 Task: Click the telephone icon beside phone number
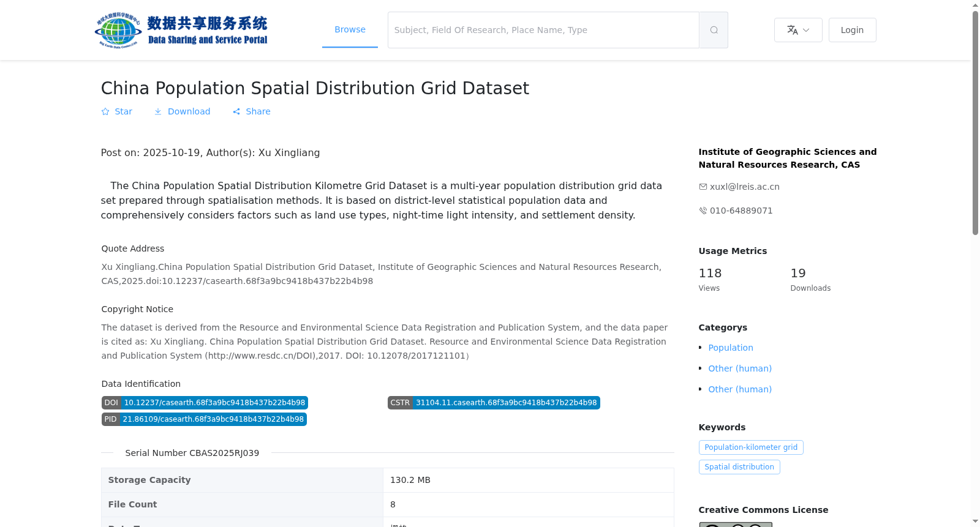click(703, 211)
